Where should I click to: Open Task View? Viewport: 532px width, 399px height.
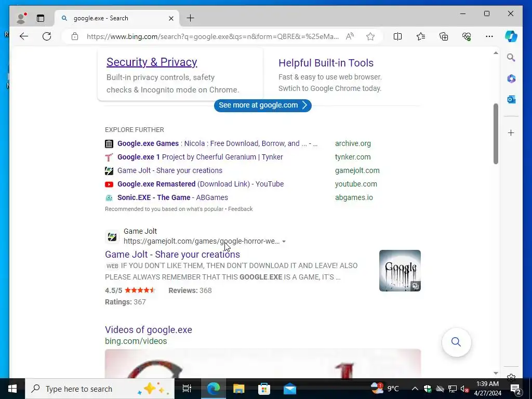point(187,389)
